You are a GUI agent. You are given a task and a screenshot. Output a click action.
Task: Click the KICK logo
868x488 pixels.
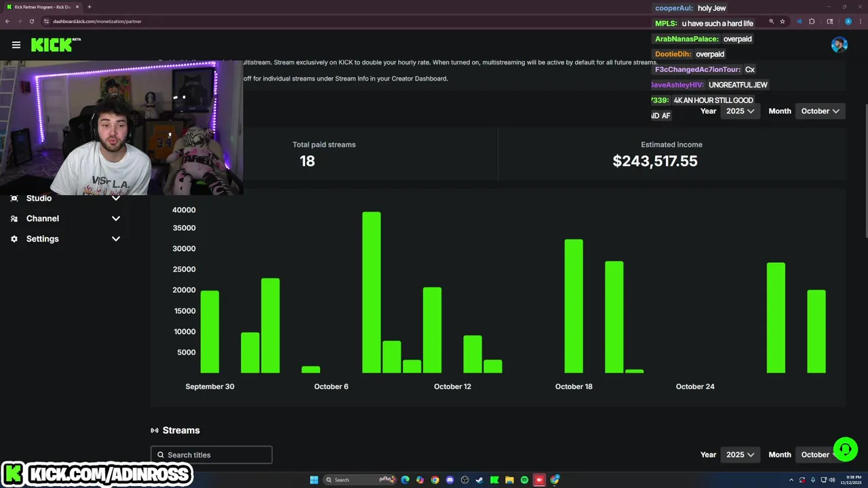coord(56,45)
